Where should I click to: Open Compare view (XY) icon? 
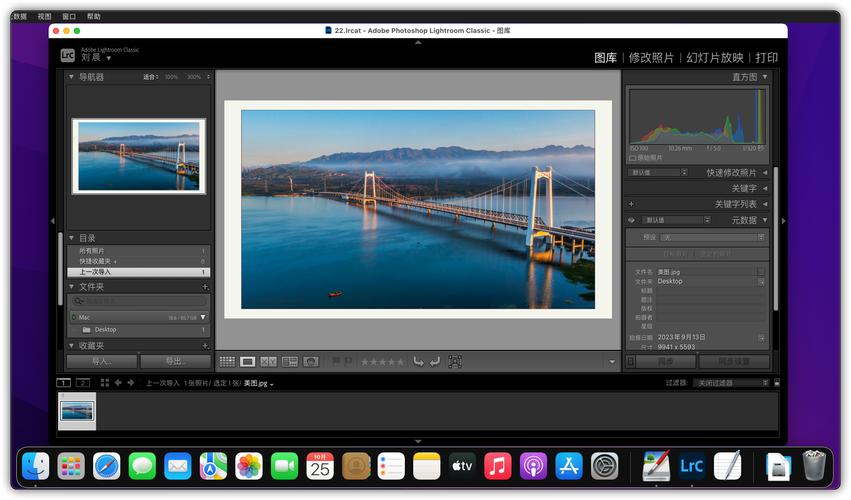click(268, 362)
